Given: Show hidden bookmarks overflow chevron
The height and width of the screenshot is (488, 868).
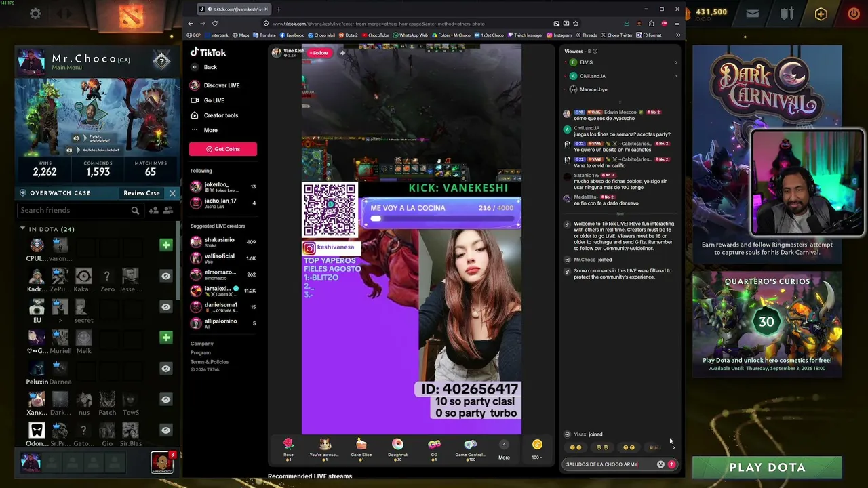Looking at the screenshot, I should coord(677,35).
